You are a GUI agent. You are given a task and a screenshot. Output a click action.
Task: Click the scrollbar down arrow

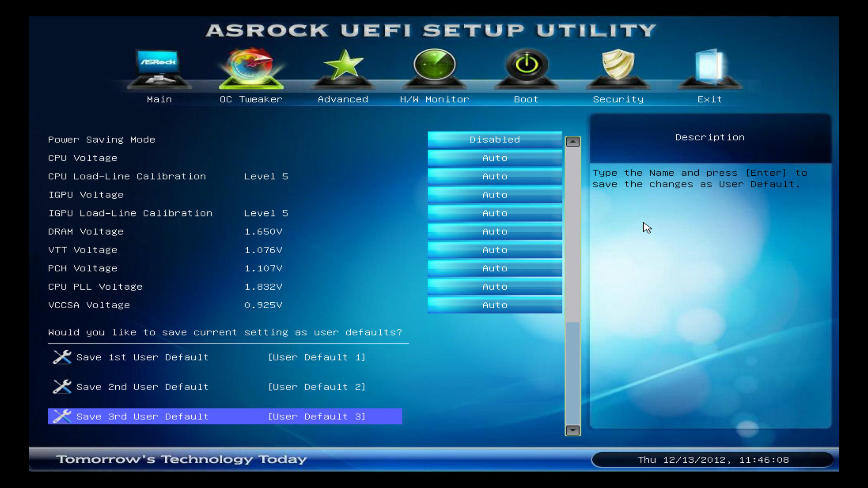tap(573, 430)
